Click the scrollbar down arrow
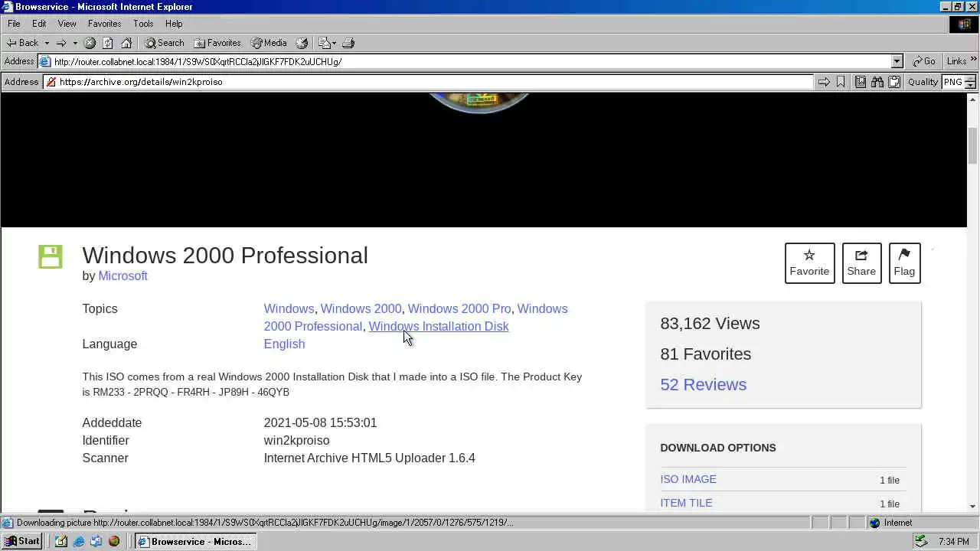Image resolution: width=980 pixels, height=551 pixels. tap(973, 506)
